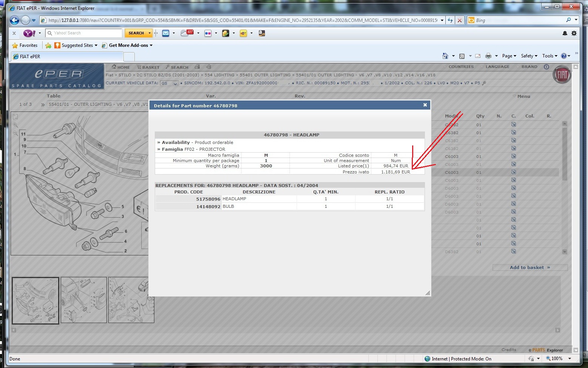The height and width of the screenshot is (368, 588).
Task: Select the first diagram thumbnail
Action: click(35, 300)
